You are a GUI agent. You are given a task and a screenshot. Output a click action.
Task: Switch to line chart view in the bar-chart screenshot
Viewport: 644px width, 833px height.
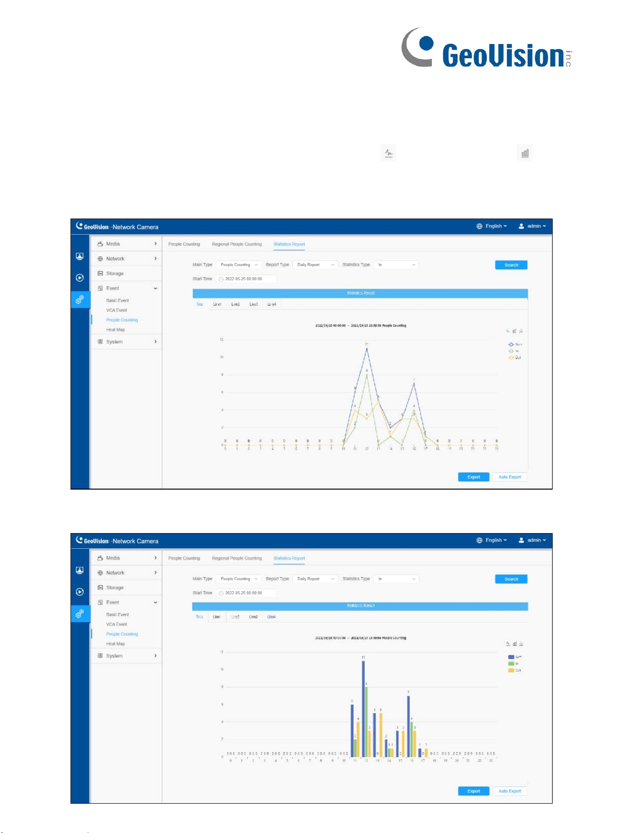(x=508, y=643)
